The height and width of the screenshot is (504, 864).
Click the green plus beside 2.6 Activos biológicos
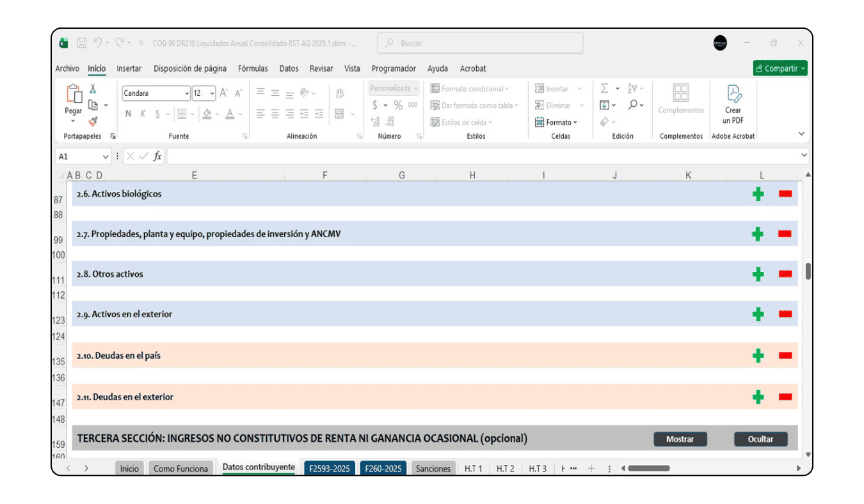[758, 194]
